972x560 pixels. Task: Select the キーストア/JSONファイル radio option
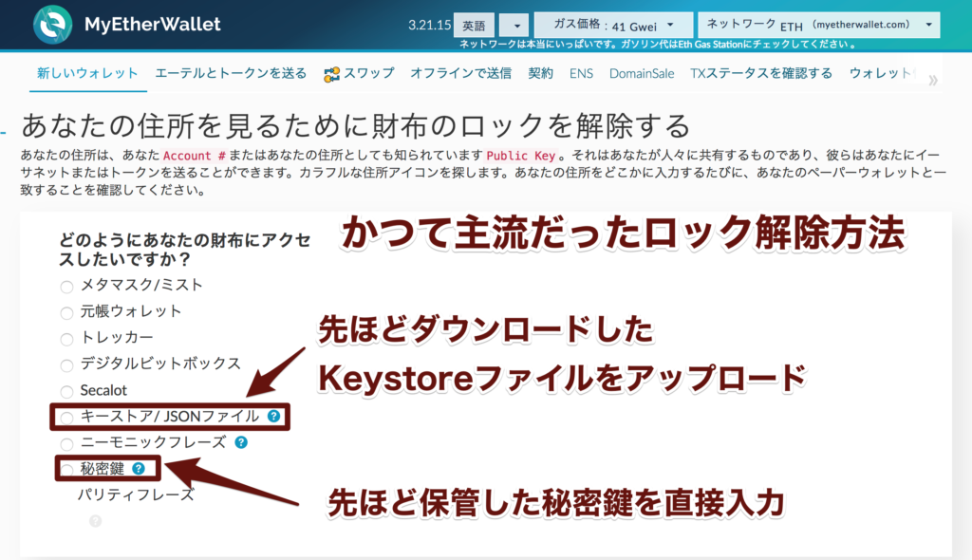click(x=67, y=418)
